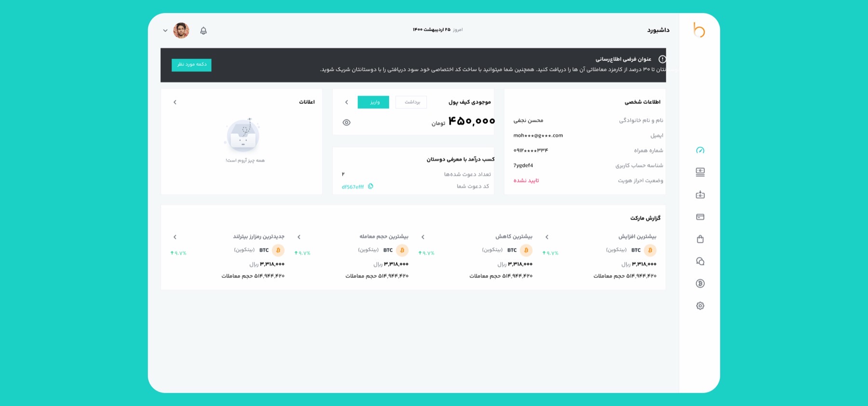Open the dashboard speedometer sidebar icon
Screen dimensions: 868x406
coord(700,150)
